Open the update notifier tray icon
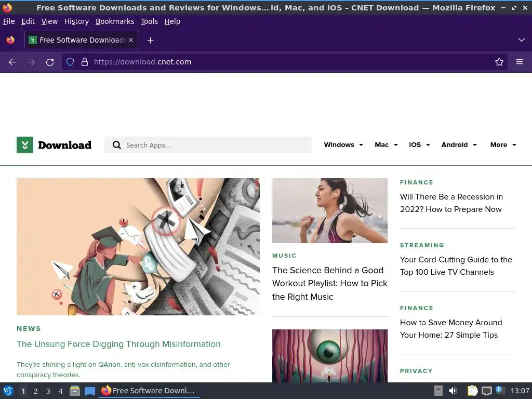Viewport: 532px width, 399px height. tap(500, 390)
